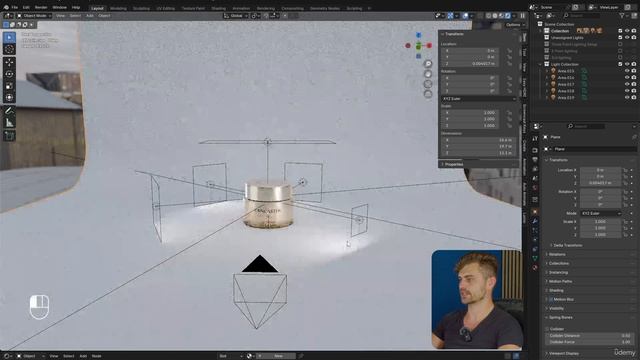This screenshot has height=360, width=640.
Task: Adjust the Collider Force slider
Action: (589, 342)
